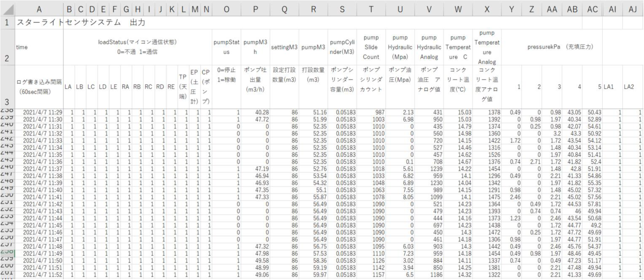The height and width of the screenshot is (280, 644).
Task: Click the pumpCylinder(M3) header cell
Action: (342, 47)
